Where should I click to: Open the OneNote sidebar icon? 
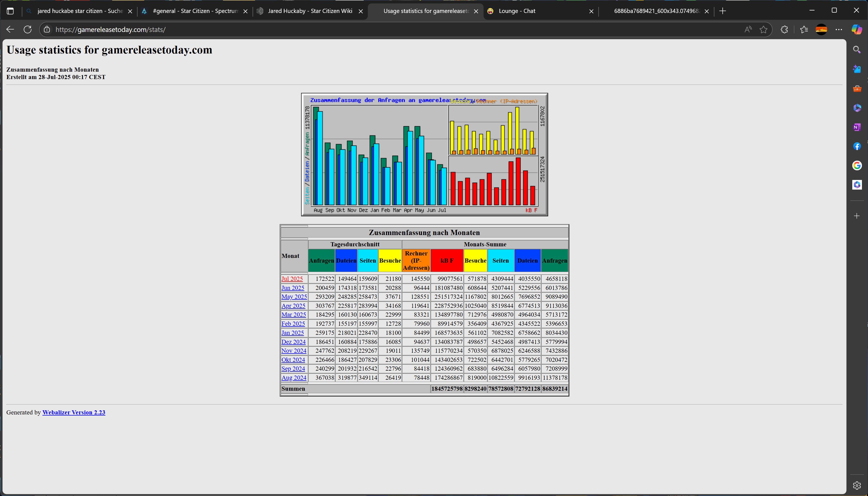(857, 127)
